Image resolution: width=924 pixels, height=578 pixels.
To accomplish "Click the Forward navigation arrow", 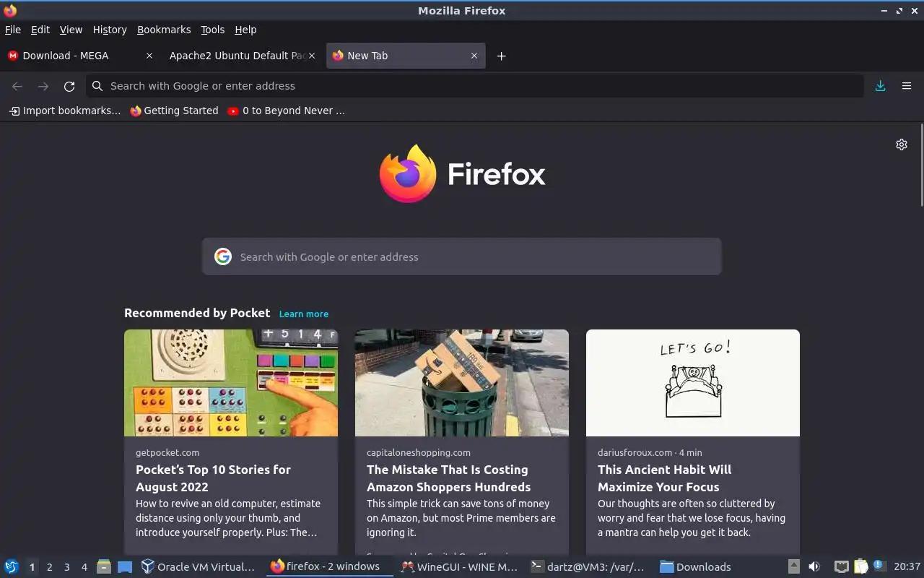I will tap(43, 86).
